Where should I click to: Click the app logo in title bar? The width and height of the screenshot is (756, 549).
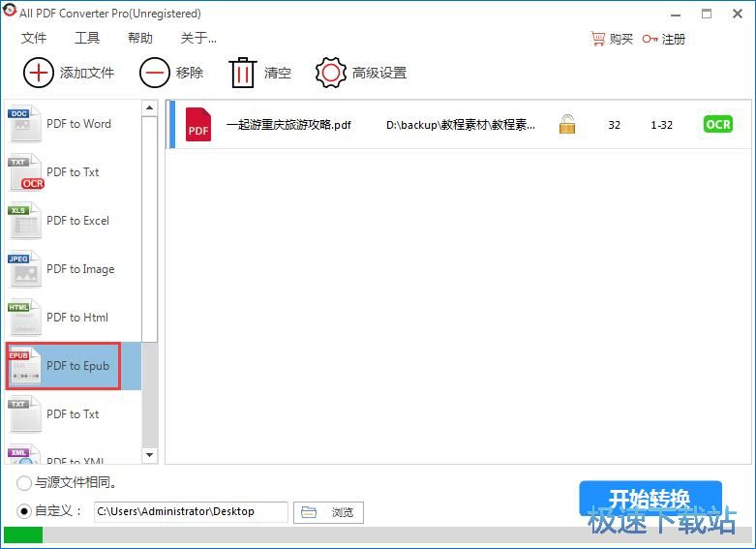pos(9,11)
